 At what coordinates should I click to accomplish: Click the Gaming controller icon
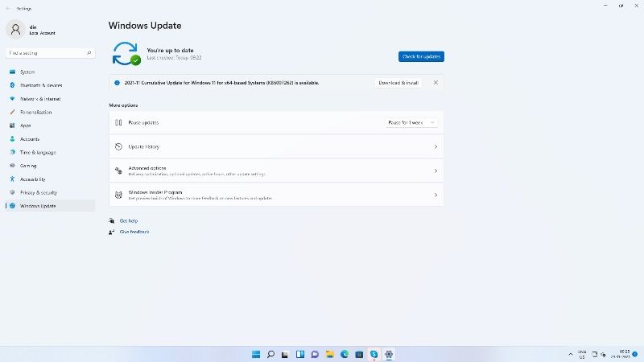[x=12, y=166]
